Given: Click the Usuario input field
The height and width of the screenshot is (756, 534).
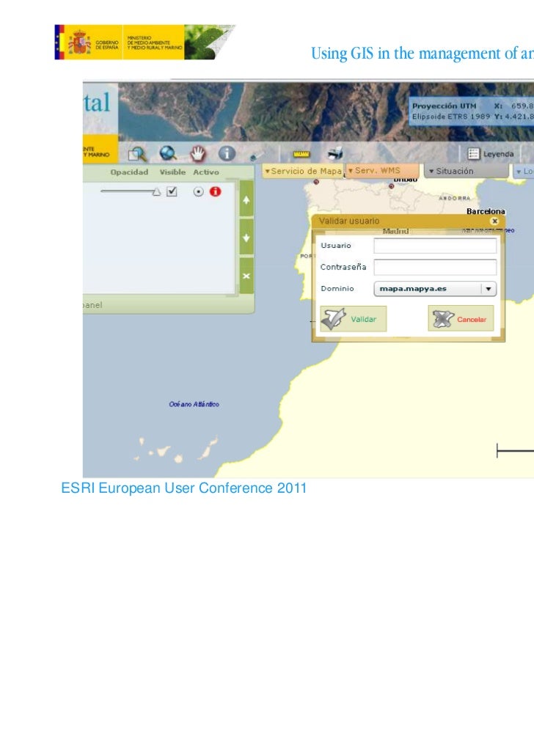Looking at the screenshot, I should pos(435,246).
